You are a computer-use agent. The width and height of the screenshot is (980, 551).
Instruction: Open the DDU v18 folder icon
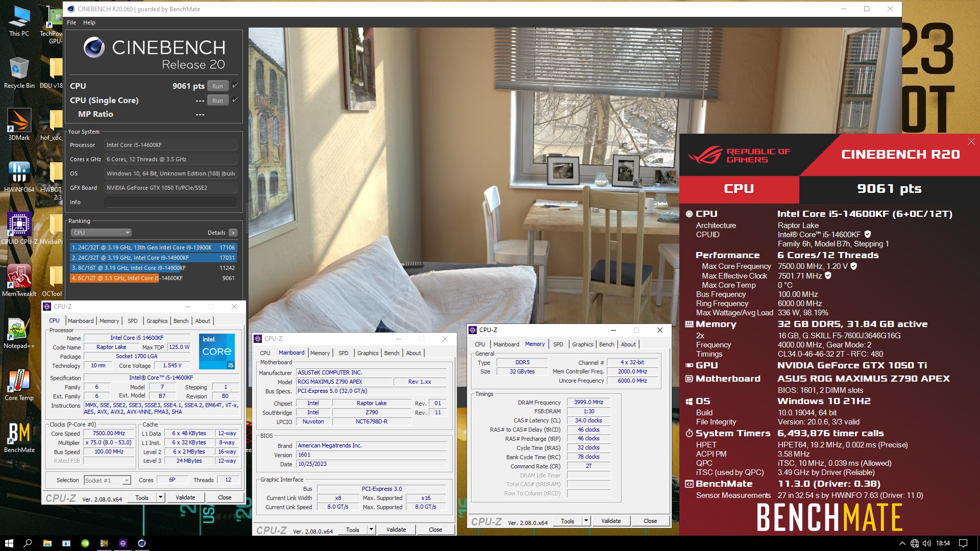[x=52, y=72]
